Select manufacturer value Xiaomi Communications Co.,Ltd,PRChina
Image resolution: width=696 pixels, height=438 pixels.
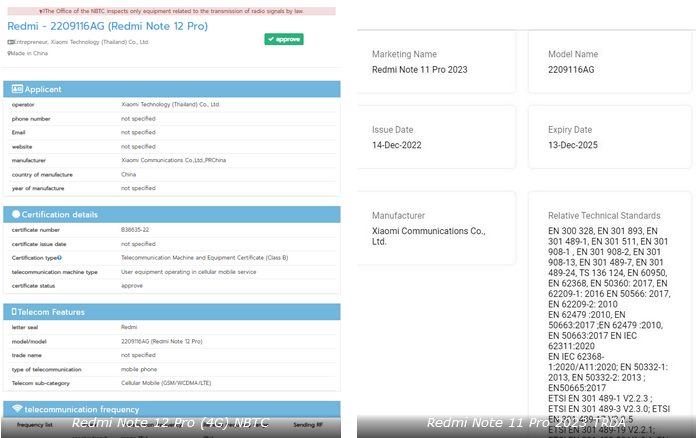tap(173, 160)
